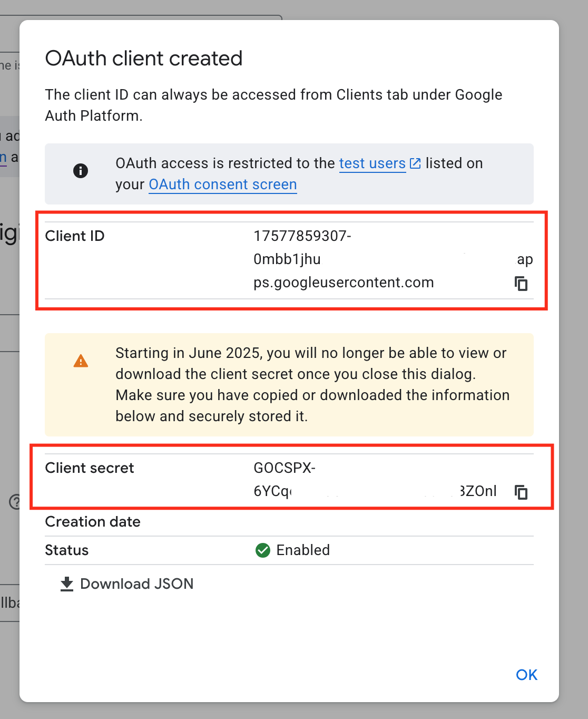The width and height of the screenshot is (588, 719).
Task: Copy the Client ID using its copy icon
Action: pos(521,283)
